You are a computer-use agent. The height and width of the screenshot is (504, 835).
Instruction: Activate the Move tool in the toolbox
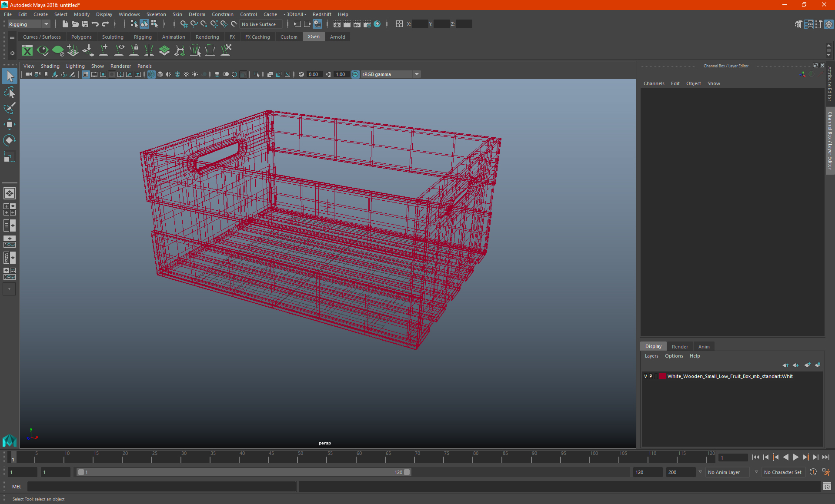(9, 124)
